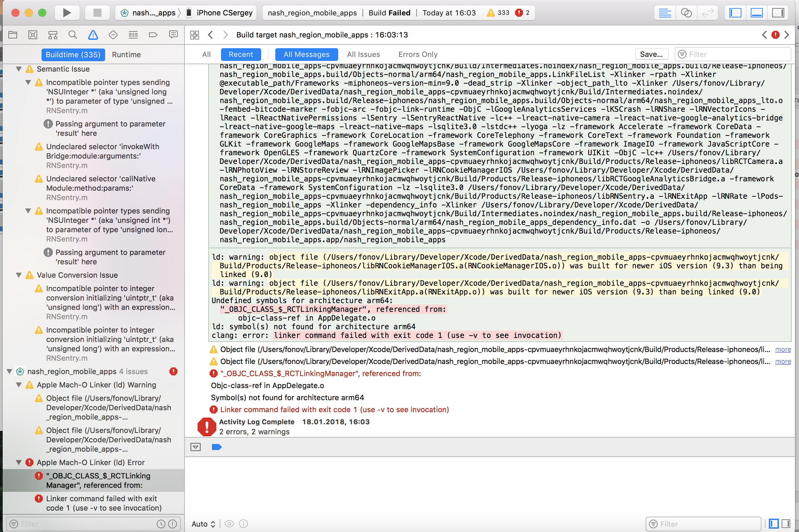This screenshot has height=532, width=799.
Task: Collapse 'unsigned long *' incompatible pointer warning
Action: [28, 82]
